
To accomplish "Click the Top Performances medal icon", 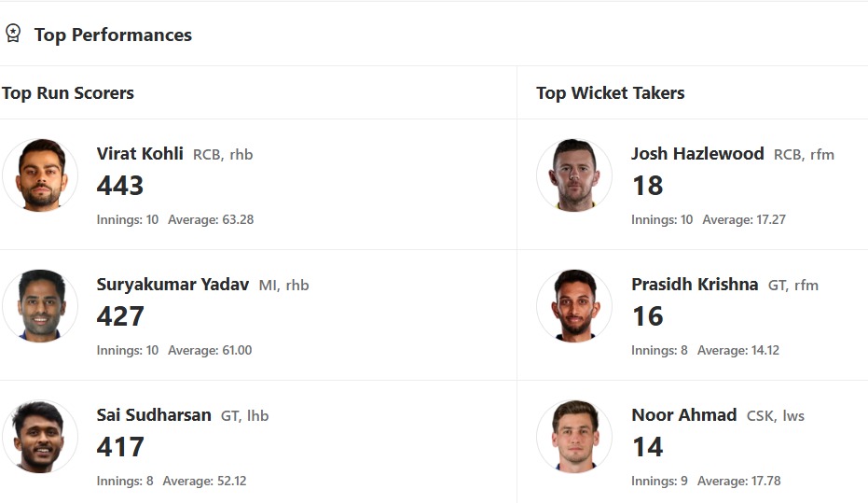I will [x=13, y=34].
